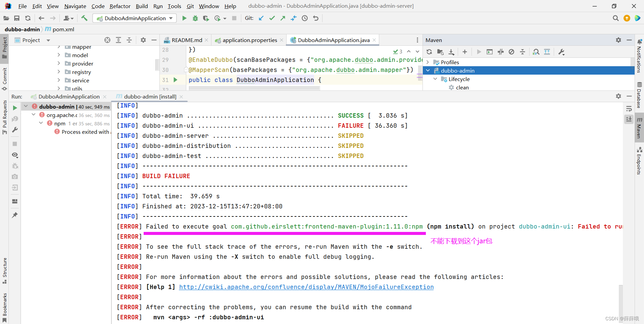Viewport: 644px width, 324px height.
Task: Switch to README.md editor tab
Action: [x=187, y=40]
